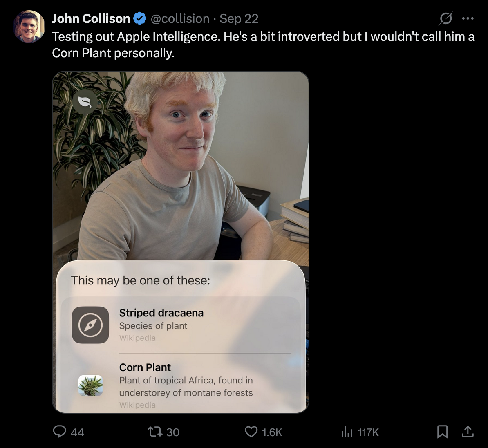The width and height of the screenshot is (488, 448).
Task: Click the Grok slashed-circle icon
Action: point(446,18)
